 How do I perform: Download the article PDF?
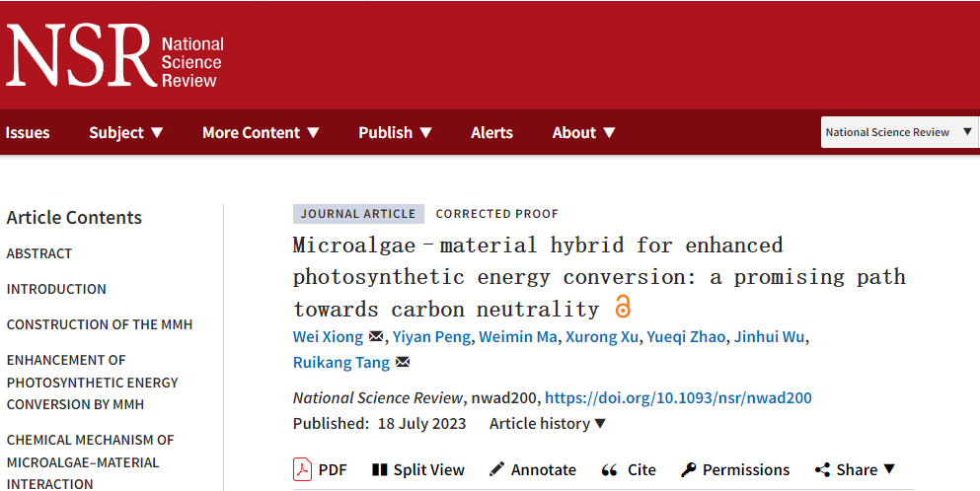click(320, 469)
